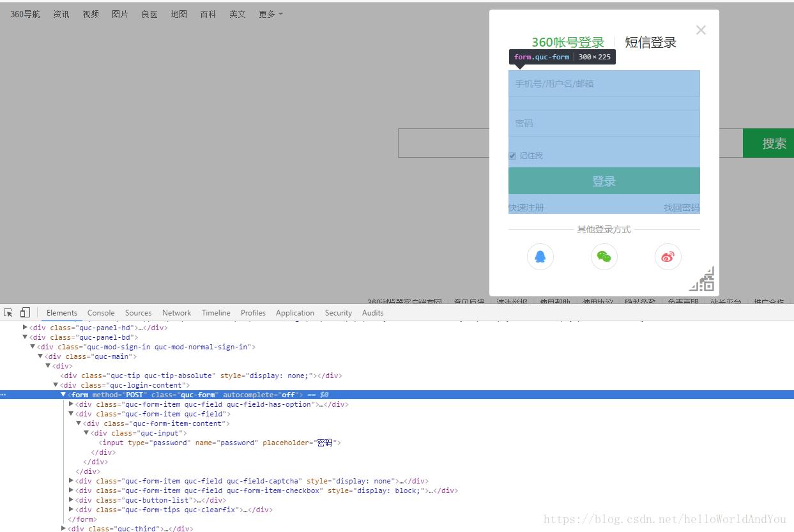
Task: Click the placeholder "密码" attribute value
Action: (x=325, y=443)
